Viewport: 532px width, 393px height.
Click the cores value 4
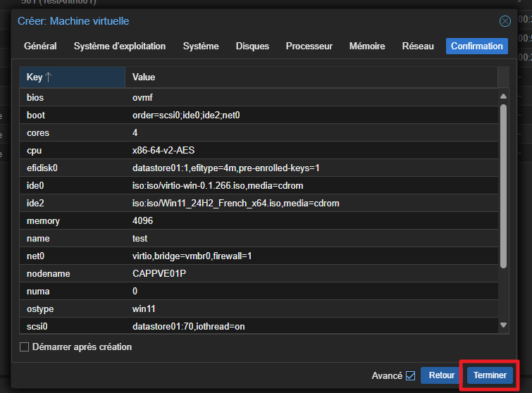click(135, 133)
